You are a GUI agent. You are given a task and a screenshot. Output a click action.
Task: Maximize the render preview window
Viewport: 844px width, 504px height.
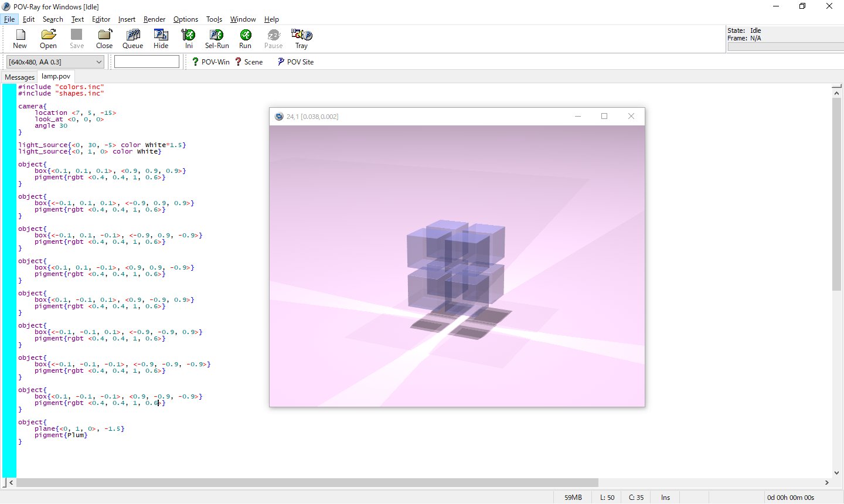(x=604, y=116)
